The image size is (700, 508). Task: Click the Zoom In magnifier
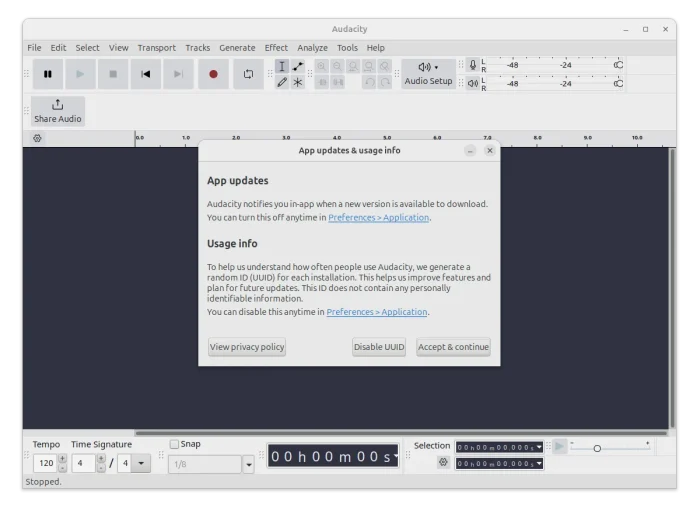[321, 67]
